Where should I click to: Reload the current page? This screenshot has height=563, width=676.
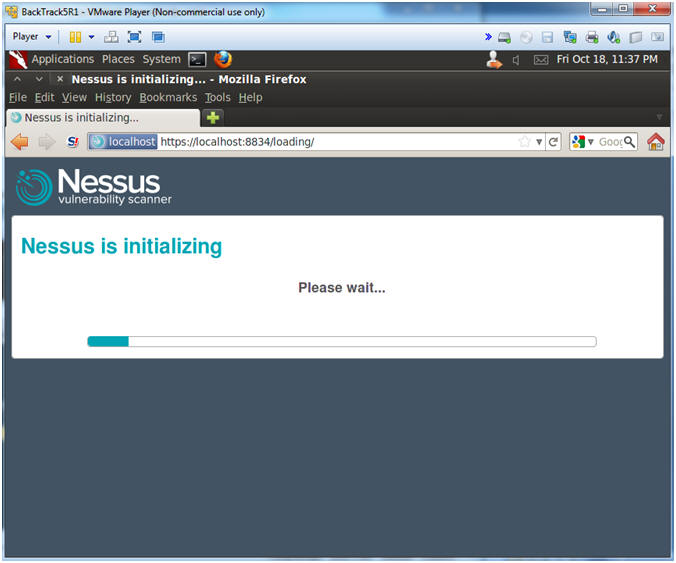tap(553, 141)
